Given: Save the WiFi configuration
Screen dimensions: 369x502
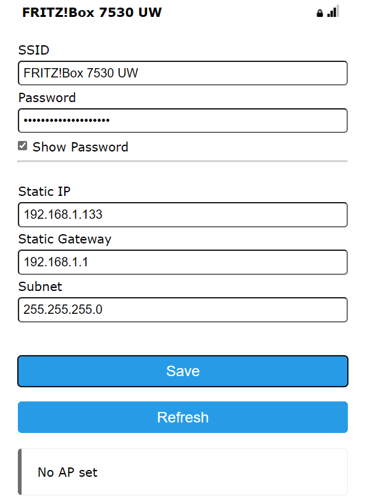Looking at the screenshot, I should (x=183, y=371).
